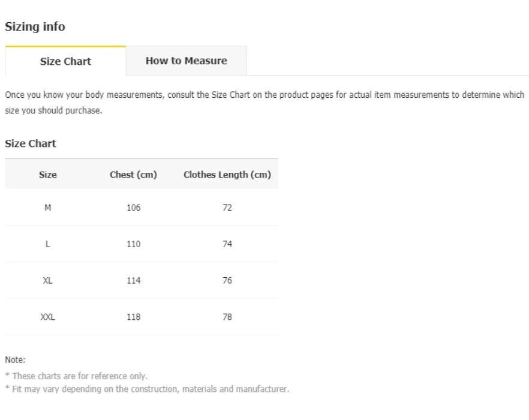The width and height of the screenshot is (529, 420).
Task: Select the XL size row label
Action: (48, 280)
